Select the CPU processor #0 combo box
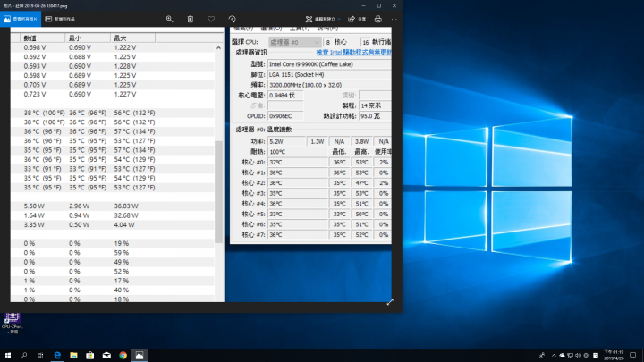 click(x=294, y=42)
